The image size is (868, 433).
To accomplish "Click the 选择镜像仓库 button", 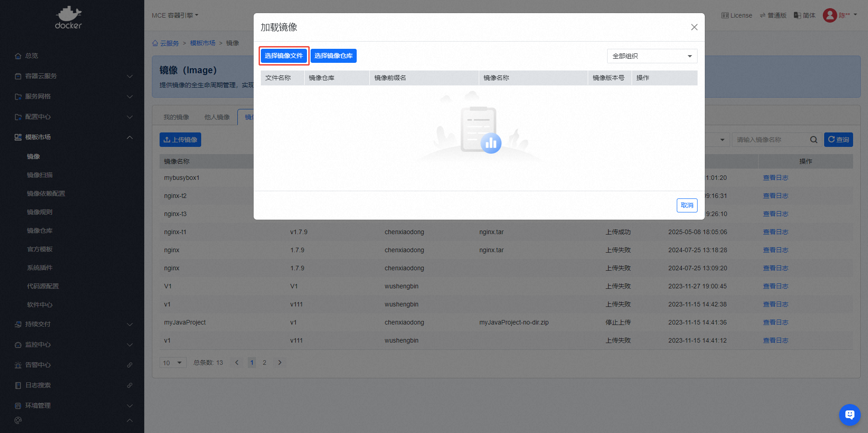I will click(x=334, y=56).
